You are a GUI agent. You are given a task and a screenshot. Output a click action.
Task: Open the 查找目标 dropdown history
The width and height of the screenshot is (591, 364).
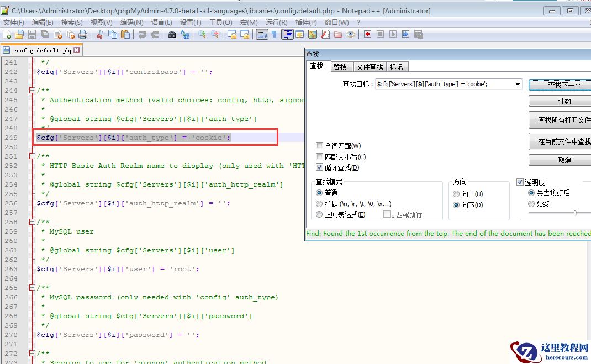[x=518, y=85]
